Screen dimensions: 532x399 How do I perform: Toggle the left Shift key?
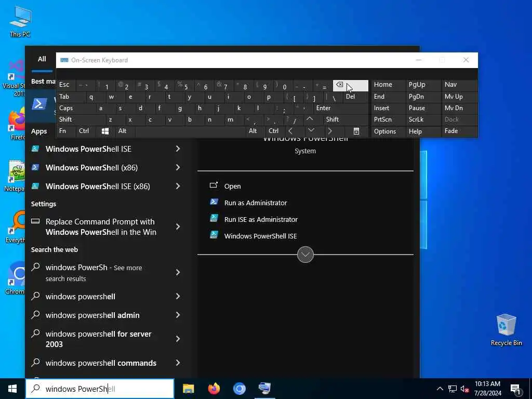click(x=81, y=119)
